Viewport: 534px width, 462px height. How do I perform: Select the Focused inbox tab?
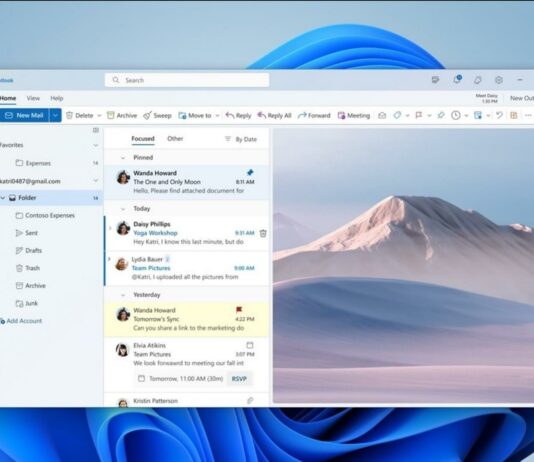(143, 139)
